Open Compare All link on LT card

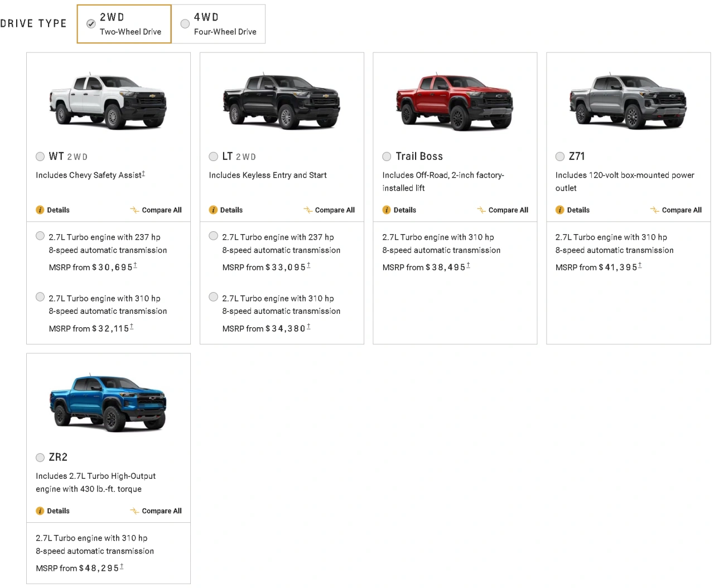[335, 210]
